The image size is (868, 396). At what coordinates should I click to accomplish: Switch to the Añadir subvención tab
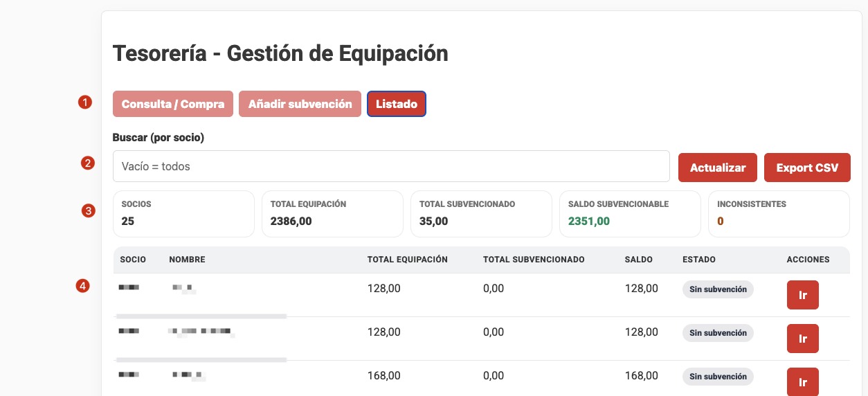pyautogui.click(x=300, y=104)
